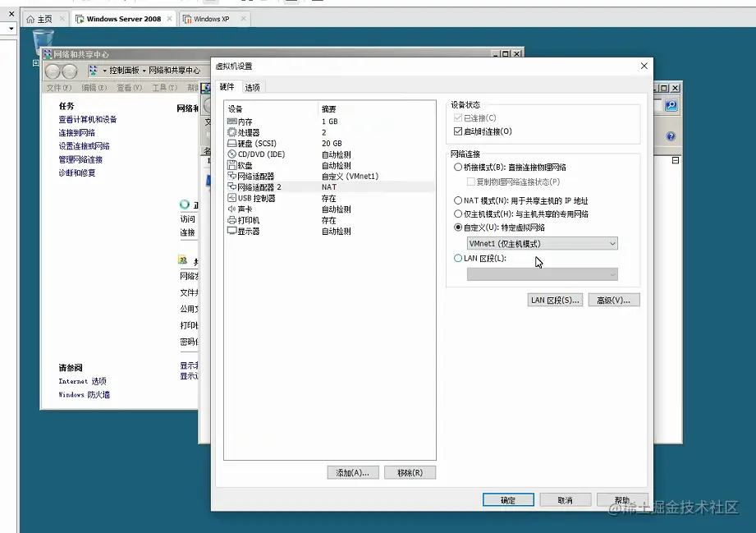This screenshot has height=533, width=756.
Task: Switch to the 硬件 tab
Action: [x=227, y=87]
